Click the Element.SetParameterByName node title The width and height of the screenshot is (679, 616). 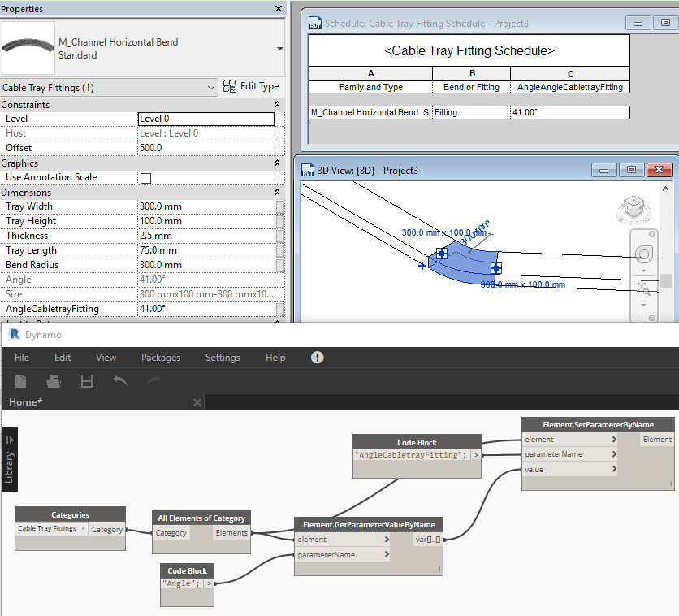[x=598, y=425]
